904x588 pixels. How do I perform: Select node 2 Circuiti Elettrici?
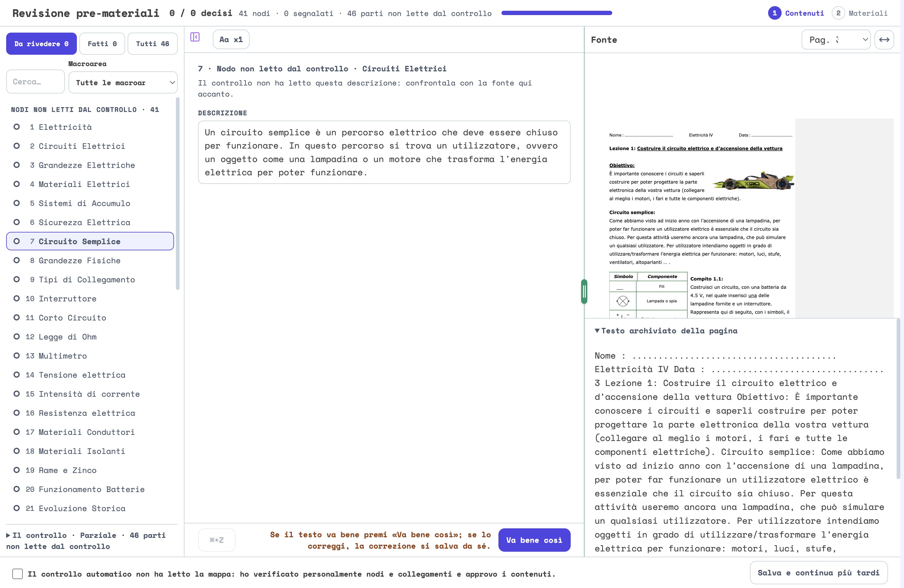pyautogui.click(x=90, y=146)
